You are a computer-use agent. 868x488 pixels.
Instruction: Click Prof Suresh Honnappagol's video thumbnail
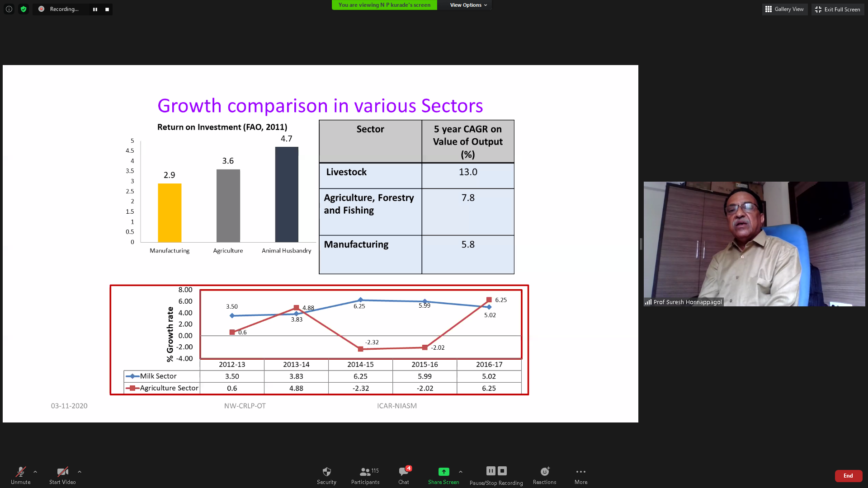coord(754,244)
